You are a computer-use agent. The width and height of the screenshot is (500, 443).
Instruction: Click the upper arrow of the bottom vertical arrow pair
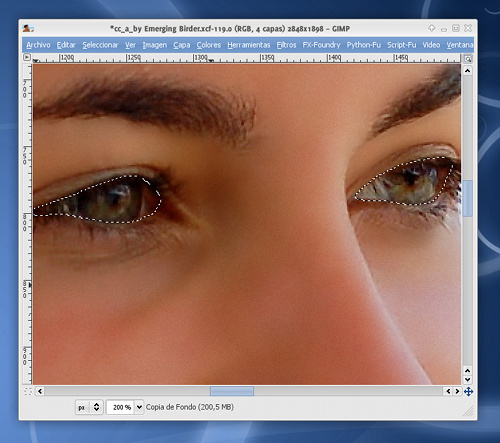click(468, 371)
